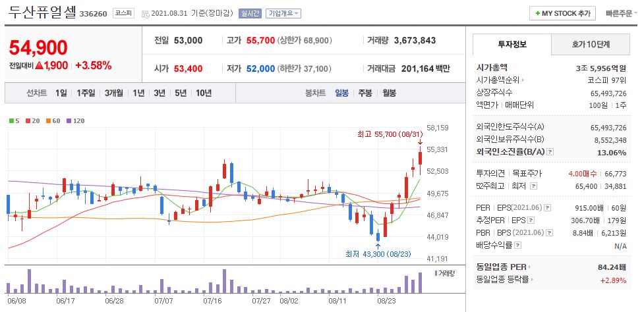Switch to the 투자정보 tab
644x312 pixels.
(x=512, y=44)
